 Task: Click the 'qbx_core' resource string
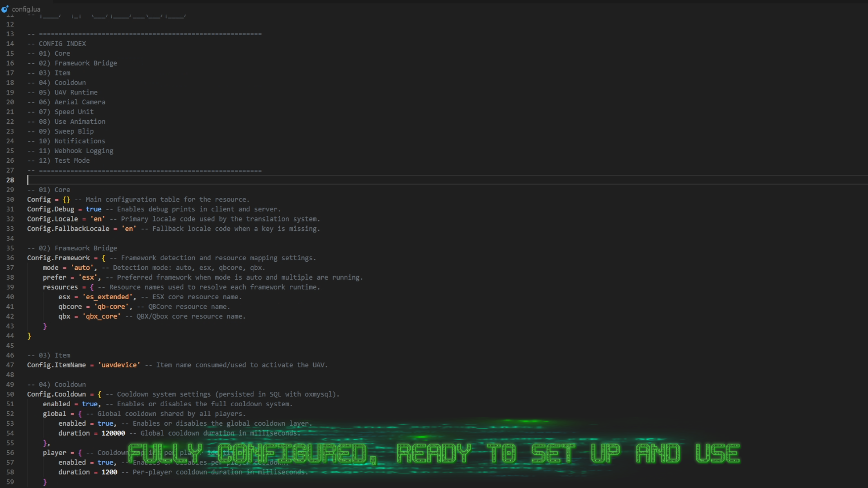[101, 316]
